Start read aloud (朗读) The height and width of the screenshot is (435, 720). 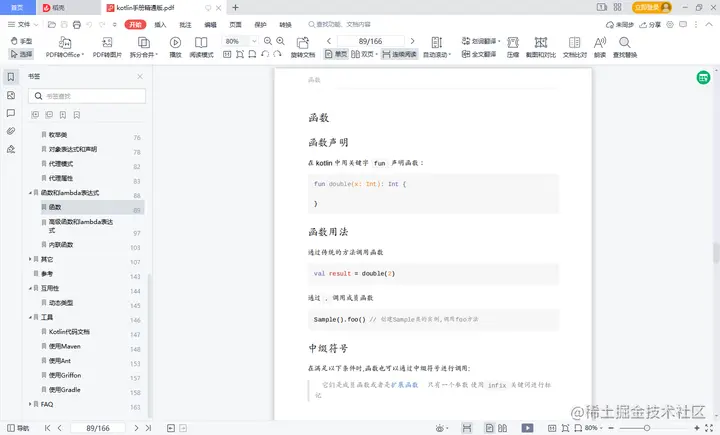coord(600,47)
